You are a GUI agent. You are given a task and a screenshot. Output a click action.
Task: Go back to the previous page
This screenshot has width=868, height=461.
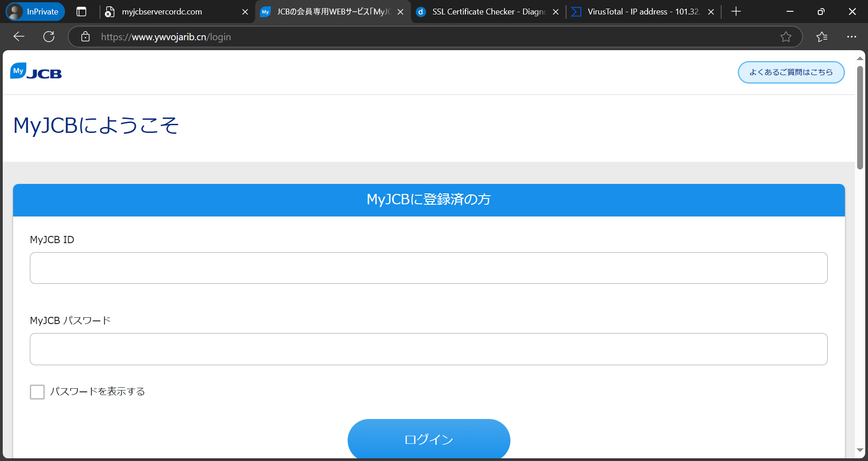coord(19,37)
